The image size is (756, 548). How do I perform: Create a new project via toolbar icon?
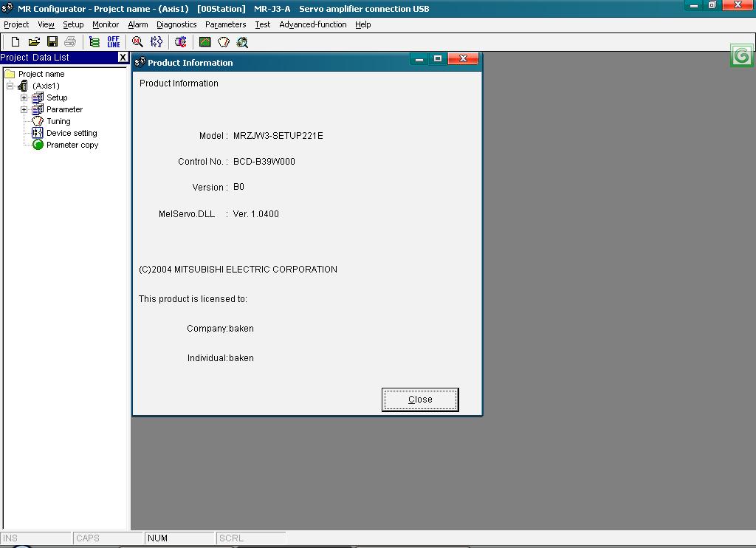pyautogui.click(x=15, y=42)
